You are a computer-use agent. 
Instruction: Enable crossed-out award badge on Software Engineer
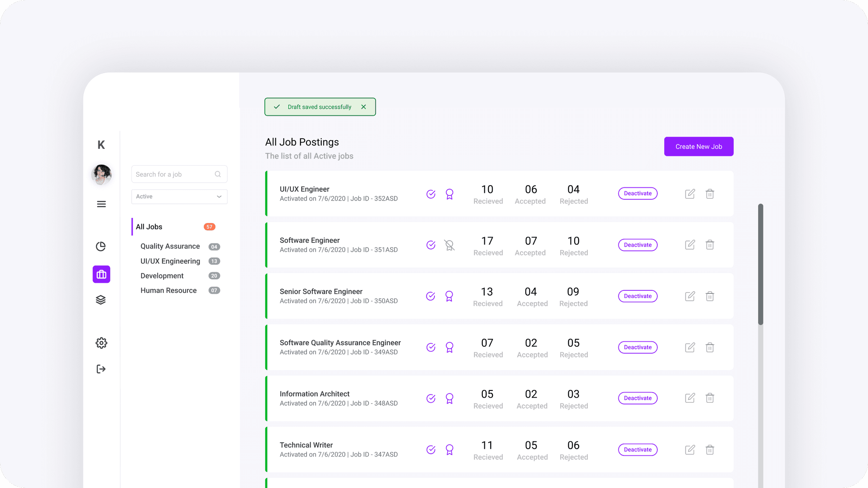click(x=450, y=245)
